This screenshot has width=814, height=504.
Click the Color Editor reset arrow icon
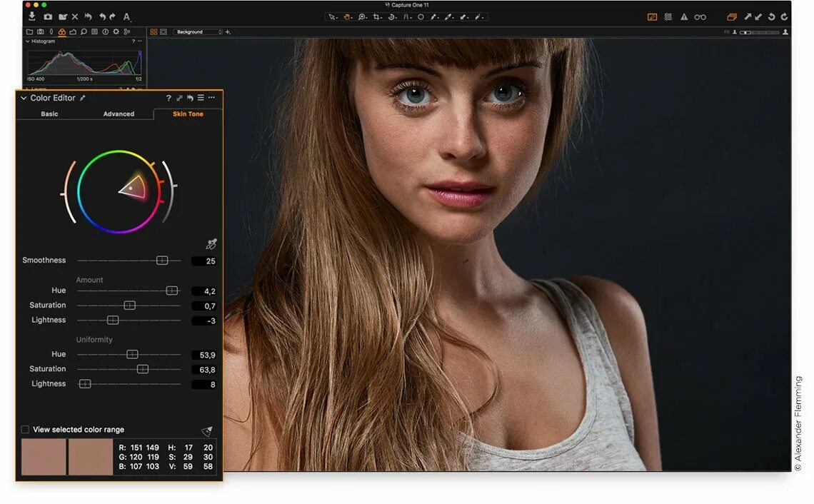(x=190, y=98)
